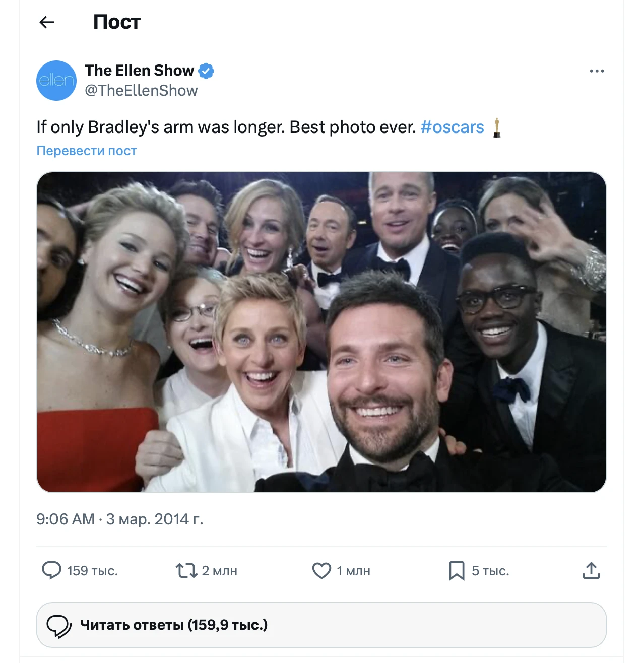Click the @TheEllenShow handle
The height and width of the screenshot is (663, 644).
click(142, 90)
